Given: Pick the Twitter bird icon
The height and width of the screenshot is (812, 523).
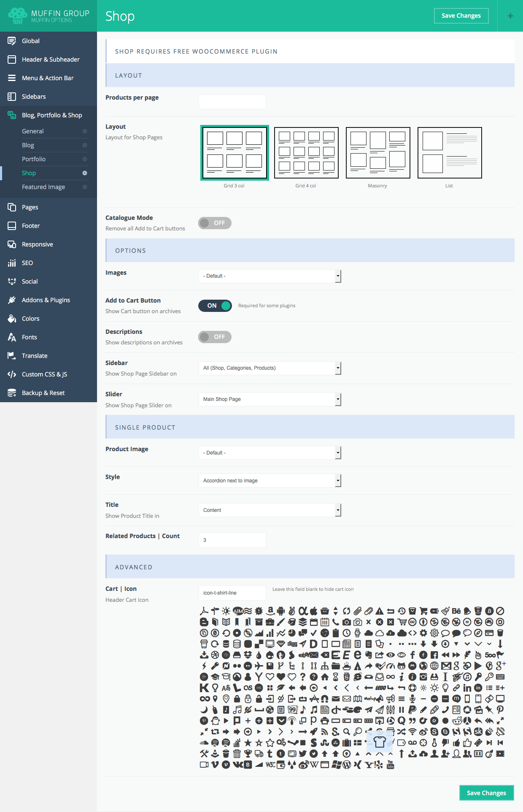Looking at the screenshot, I should coord(303,754).
